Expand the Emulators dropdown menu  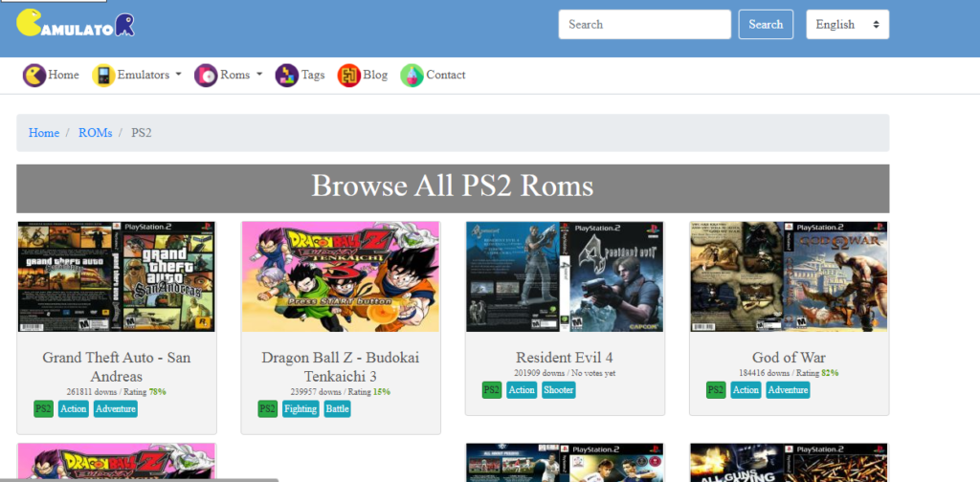click(149, 75)
